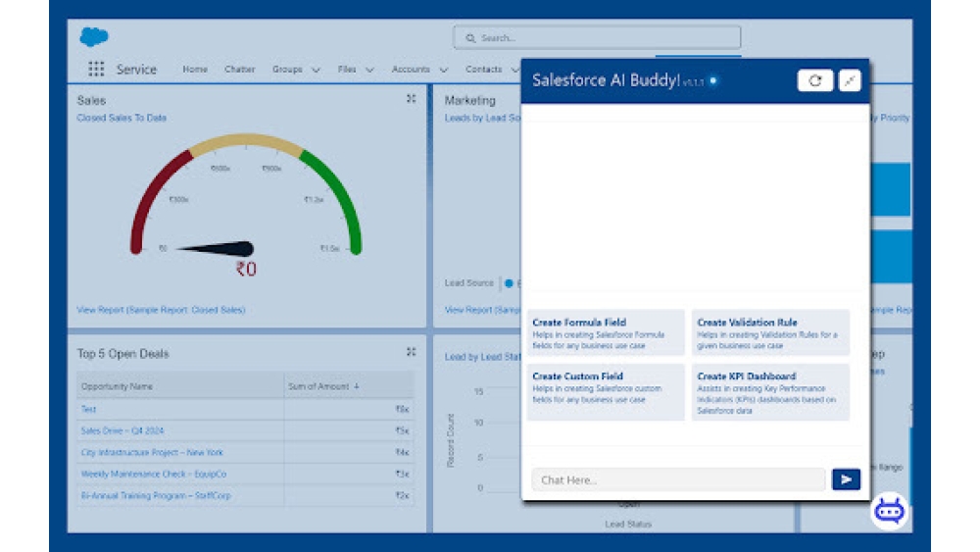Click the Salesforce cloud logo
Viewport: 980px width, 552px height.
tap(94, 37)
